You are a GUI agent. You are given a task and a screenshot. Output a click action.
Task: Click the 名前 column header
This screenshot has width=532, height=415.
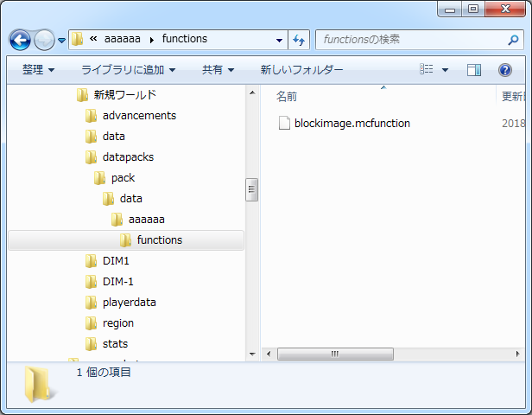pyautogui.click(x=287, y=95)
